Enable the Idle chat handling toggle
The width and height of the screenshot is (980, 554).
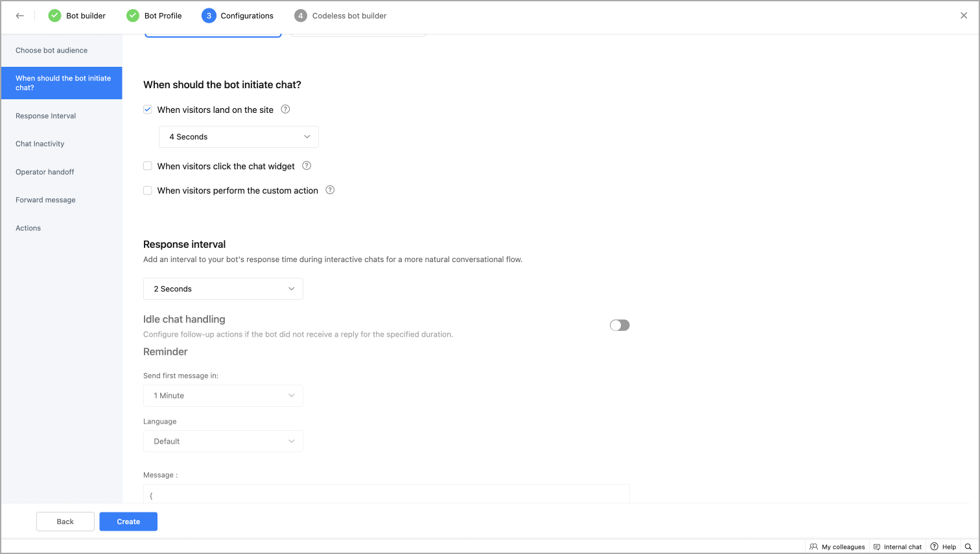620,325
